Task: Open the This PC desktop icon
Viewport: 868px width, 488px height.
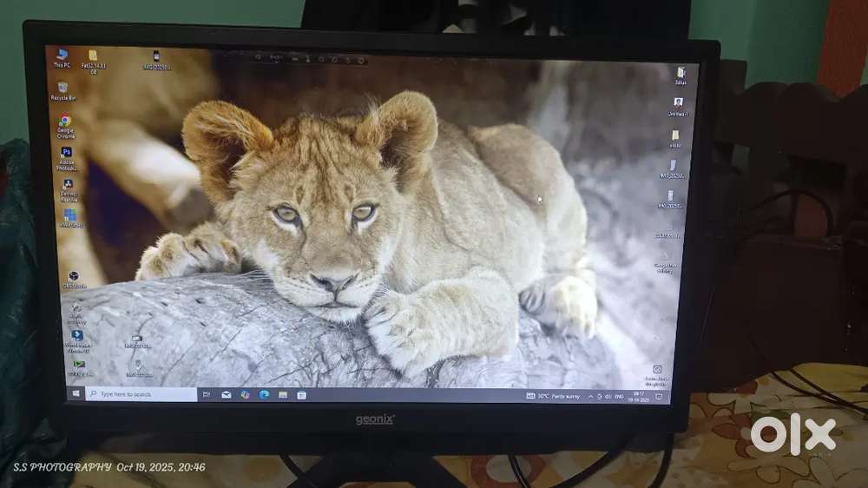Action: coord(62,56)
